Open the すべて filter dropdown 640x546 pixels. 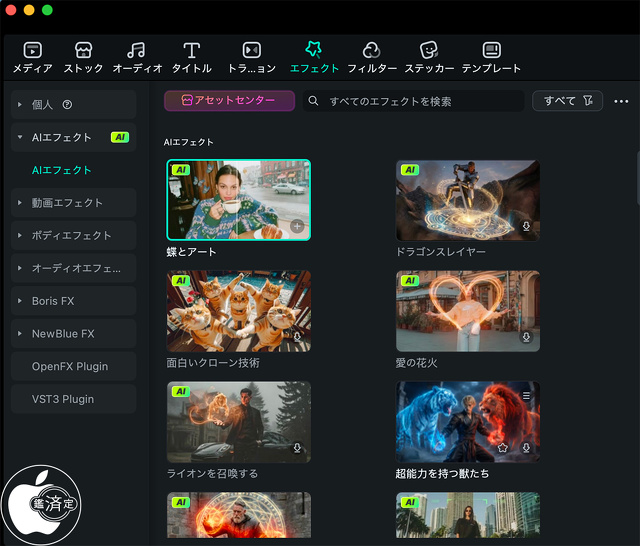[567, 101]
